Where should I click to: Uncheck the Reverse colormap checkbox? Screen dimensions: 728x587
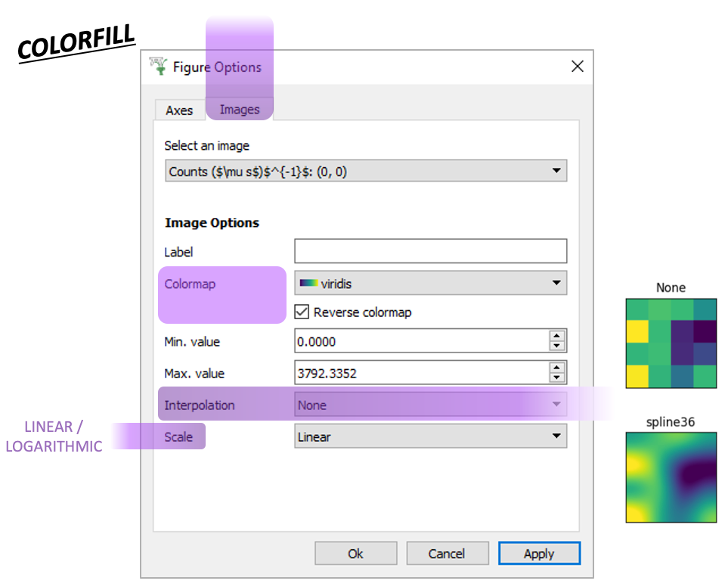[302, 312]
